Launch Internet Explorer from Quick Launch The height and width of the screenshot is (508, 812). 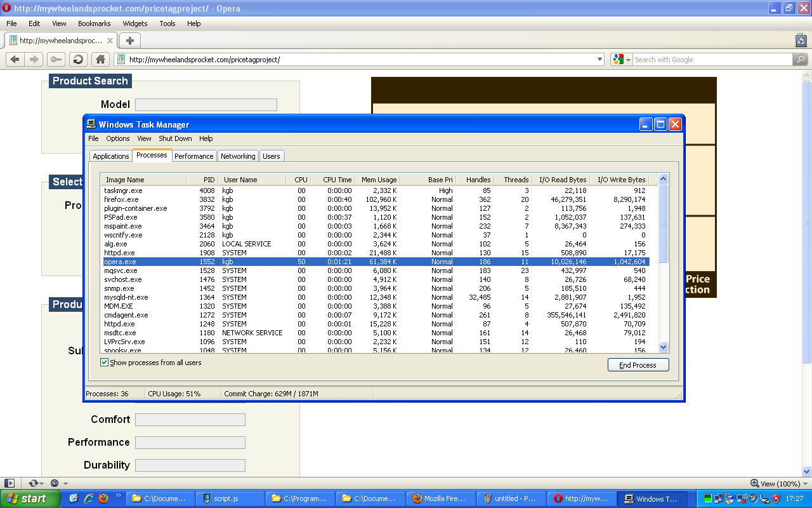click(x=89, y=498)
